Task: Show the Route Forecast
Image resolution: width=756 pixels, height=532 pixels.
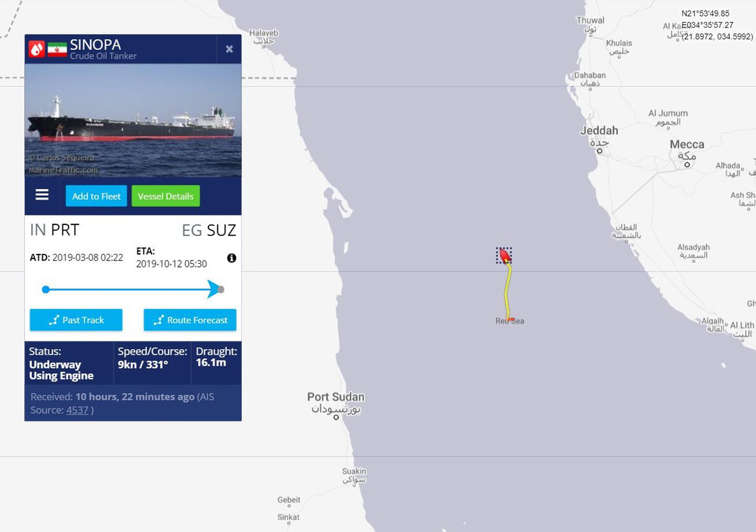Action: pos(190,320)
